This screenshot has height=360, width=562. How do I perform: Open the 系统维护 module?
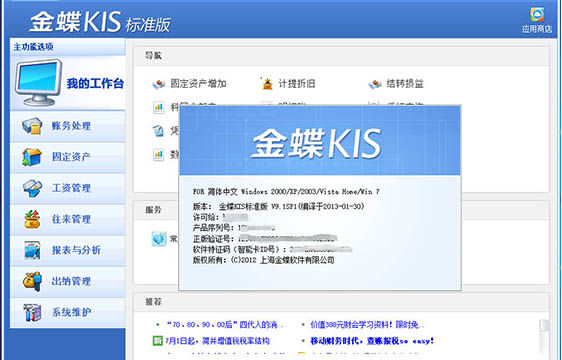(67, 313)
